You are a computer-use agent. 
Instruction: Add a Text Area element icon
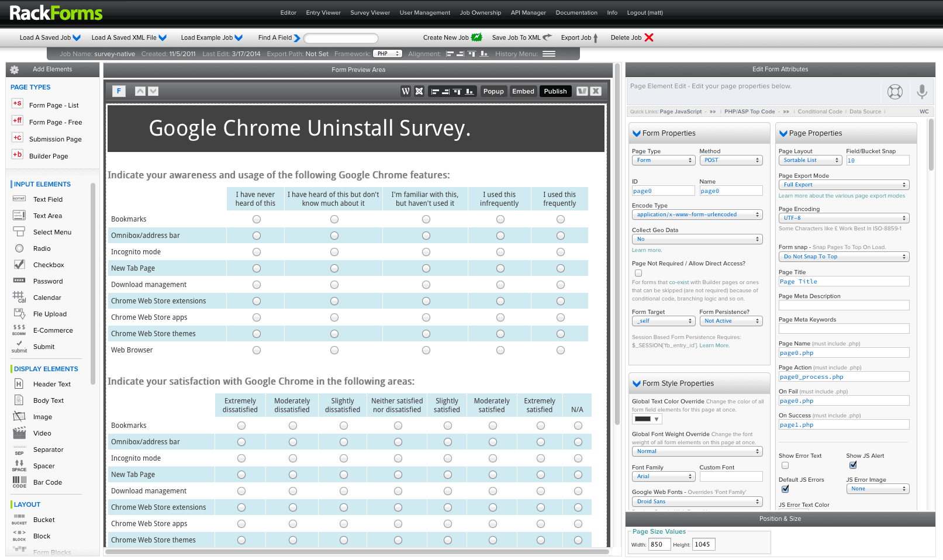coord(19,215)
